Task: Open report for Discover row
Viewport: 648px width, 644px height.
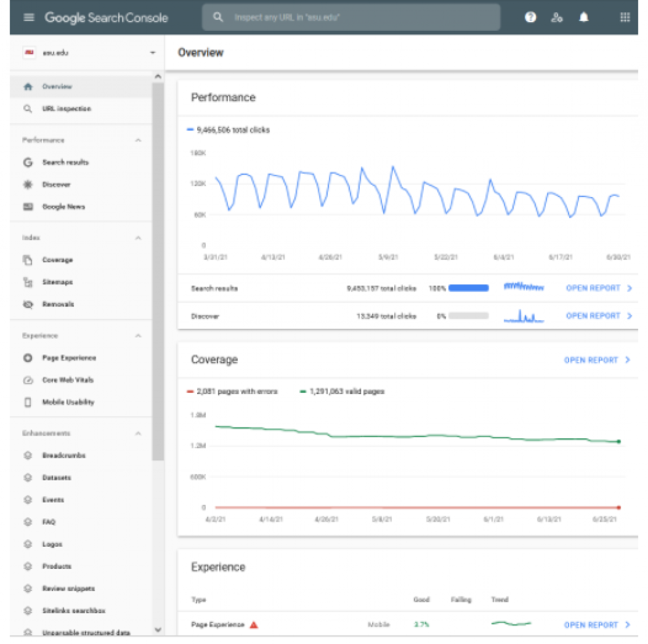Action: (x=599, y=316)
